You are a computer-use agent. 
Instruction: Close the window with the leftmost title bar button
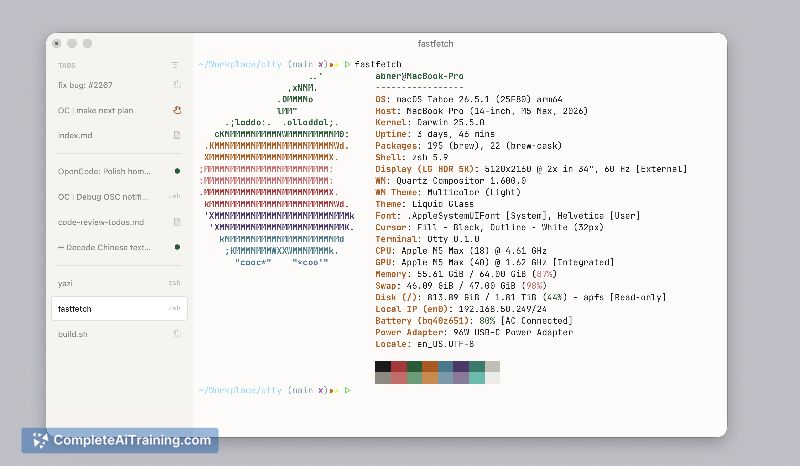pos(57,43)
